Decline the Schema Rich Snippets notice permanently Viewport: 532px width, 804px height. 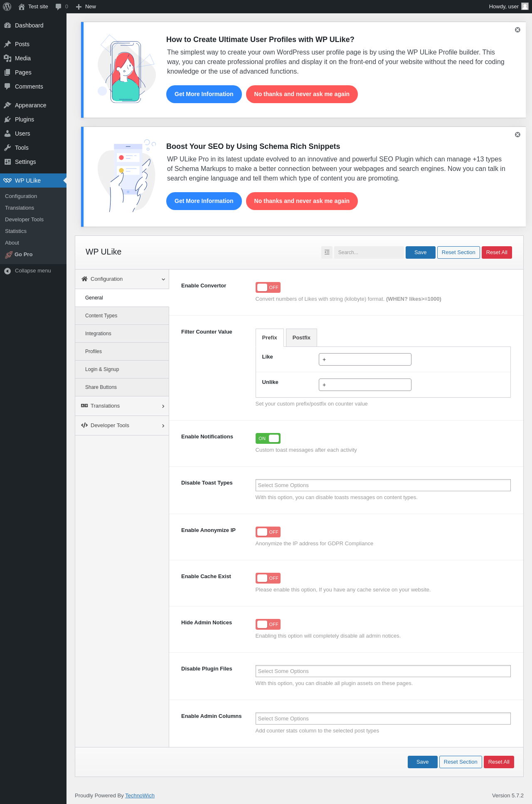[302, 201]
